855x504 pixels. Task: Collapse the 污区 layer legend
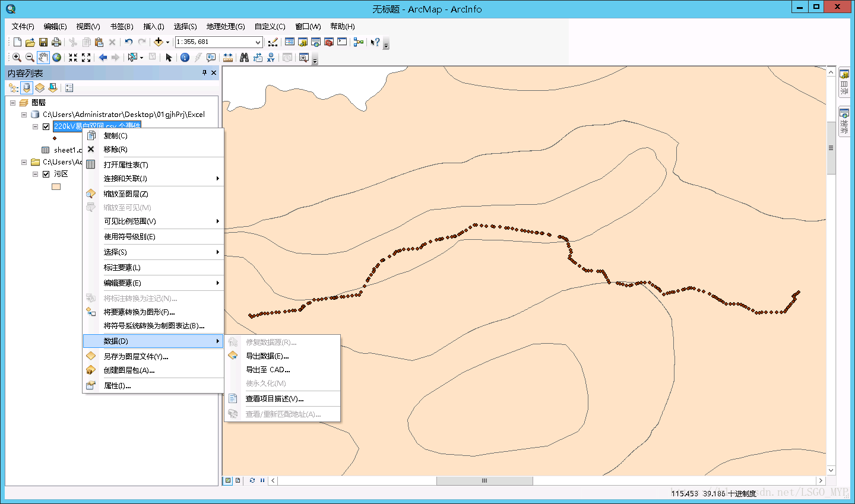pyautogui.click(x=35, y=174)
